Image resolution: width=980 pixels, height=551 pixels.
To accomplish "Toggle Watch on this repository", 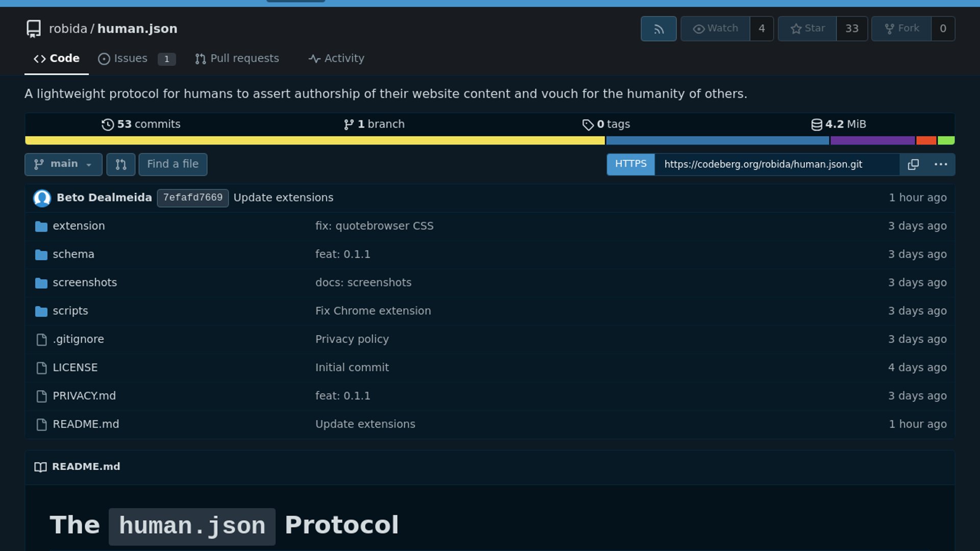I will (715, 29).
